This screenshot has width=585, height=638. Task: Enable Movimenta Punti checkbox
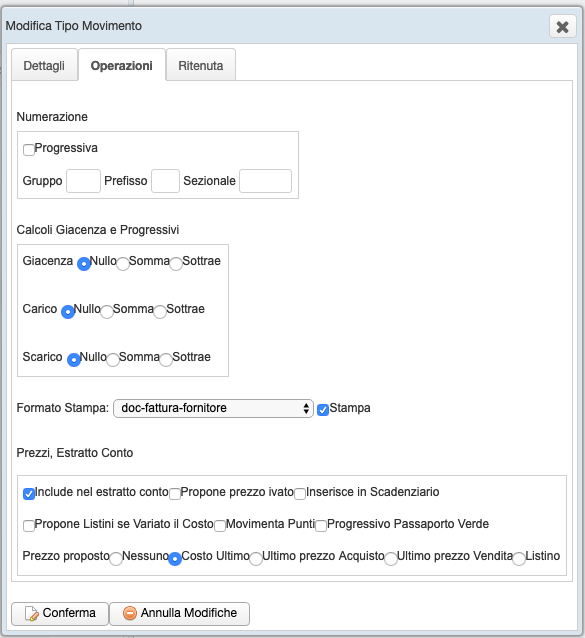(x=220, y=526)
